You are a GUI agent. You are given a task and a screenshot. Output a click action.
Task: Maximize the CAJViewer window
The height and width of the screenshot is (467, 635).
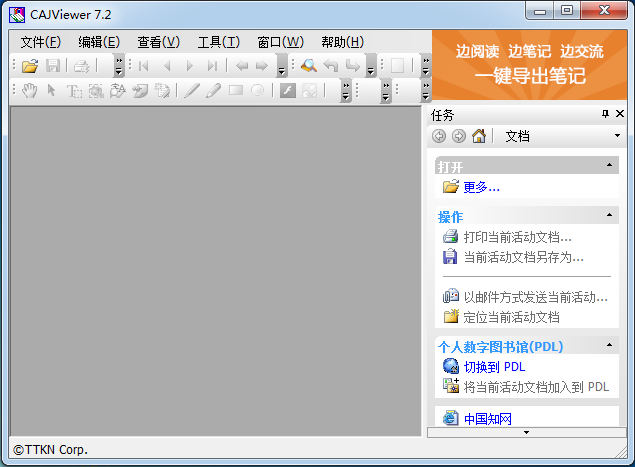(x=567, y=11)
